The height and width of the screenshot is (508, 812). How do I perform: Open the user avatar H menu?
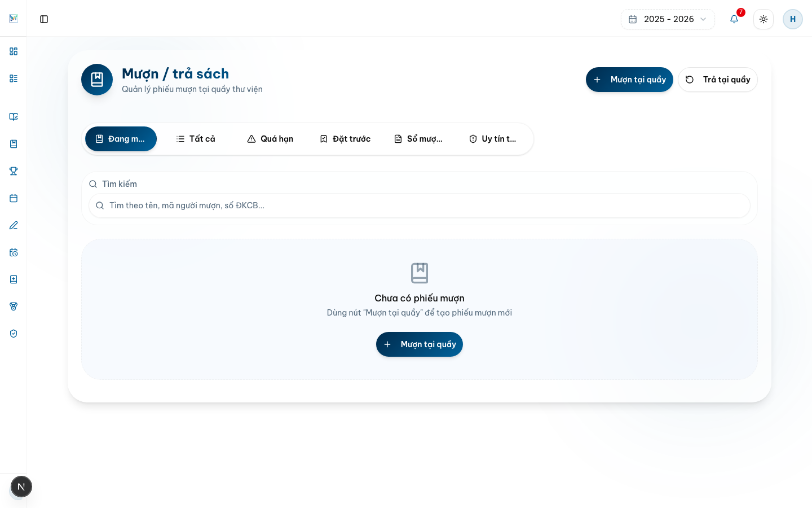pyautogui.click(x=793, y=19)
